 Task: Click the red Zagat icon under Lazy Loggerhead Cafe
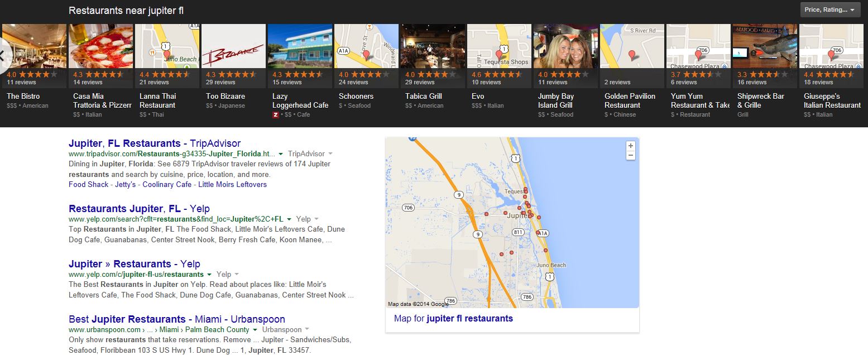275,114
